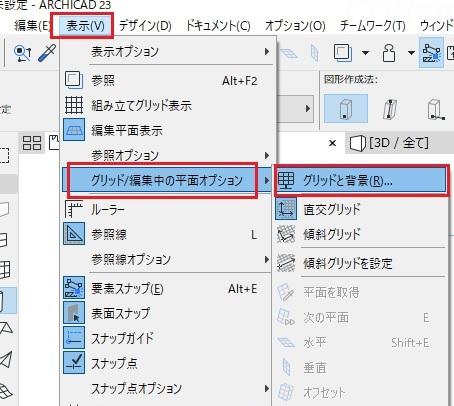Screen dimensions: 454x406
Task: Open the 表示(V) menu
Action: pyautogui.click(x=85, y=26)
